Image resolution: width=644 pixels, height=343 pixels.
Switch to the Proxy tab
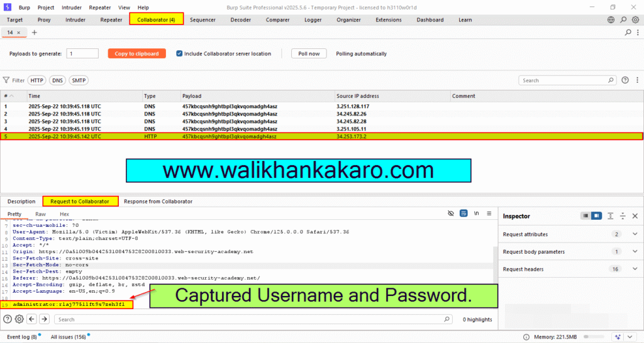pyautogui.click(x=44, y=19)
